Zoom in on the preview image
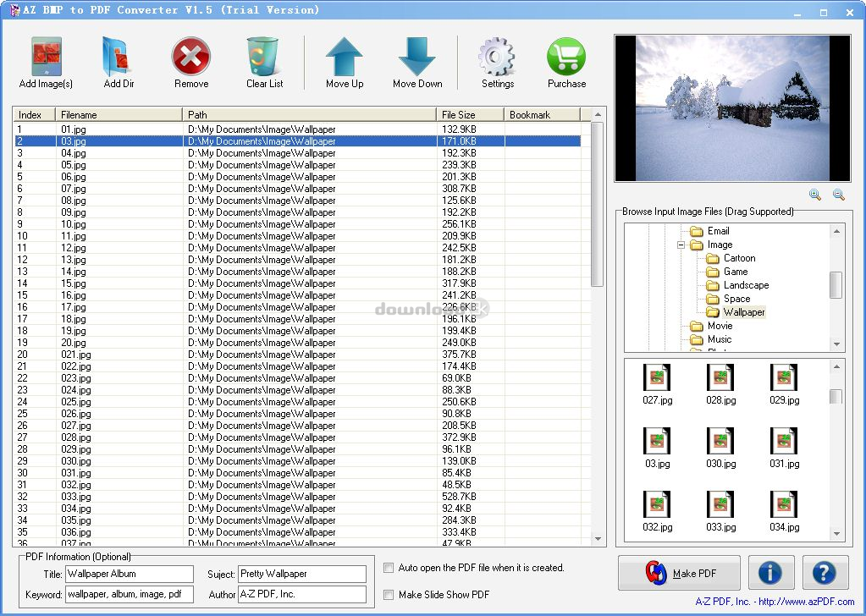This screenshot has width=866, height=616. 814,195
